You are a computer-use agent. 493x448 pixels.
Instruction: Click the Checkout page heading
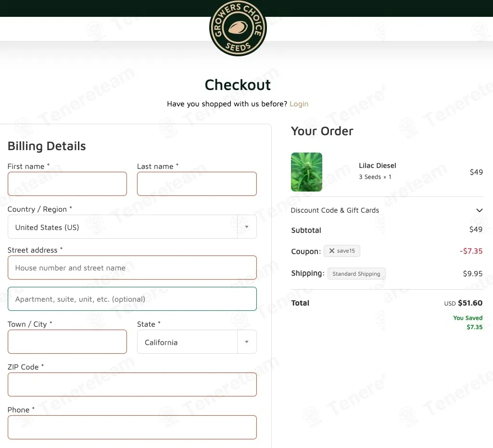(238, 85)
